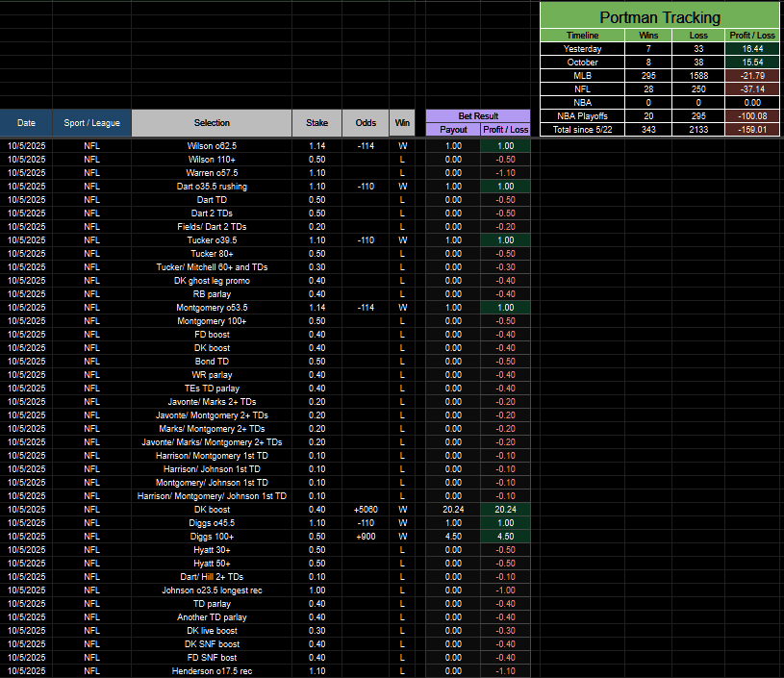Click the FD boost cell
This screenshot has width=784, height=678.
tap(212, 335)
